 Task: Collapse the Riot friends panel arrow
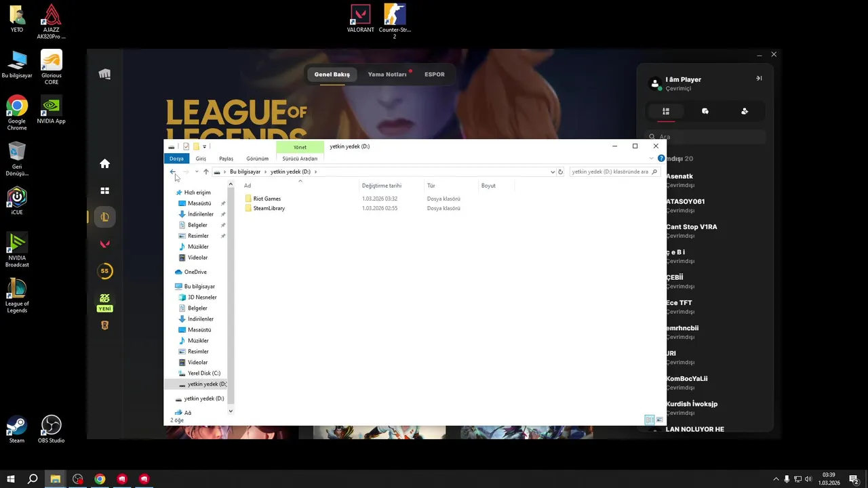click(x=759, y=79)
